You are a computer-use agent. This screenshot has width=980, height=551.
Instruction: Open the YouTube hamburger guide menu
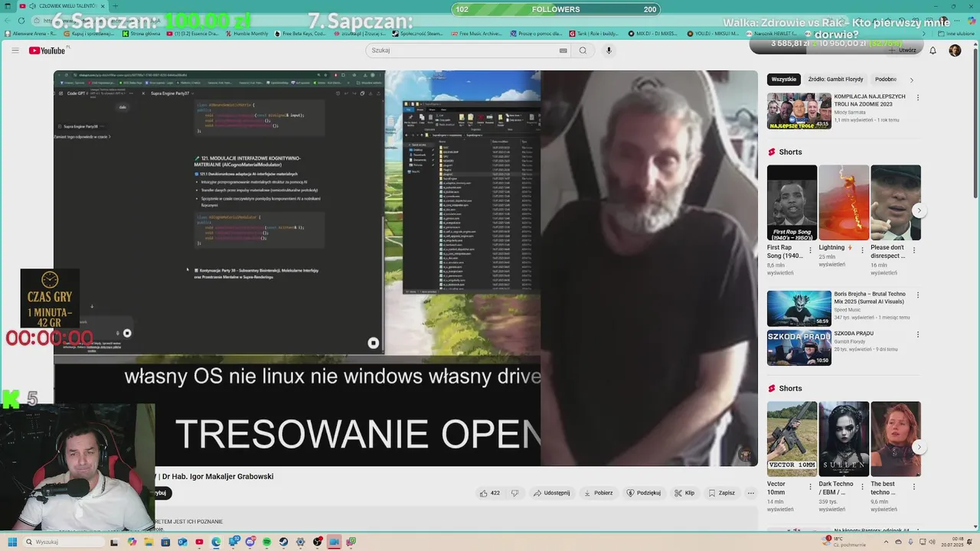pyautogui.click(x=15, y=51)
